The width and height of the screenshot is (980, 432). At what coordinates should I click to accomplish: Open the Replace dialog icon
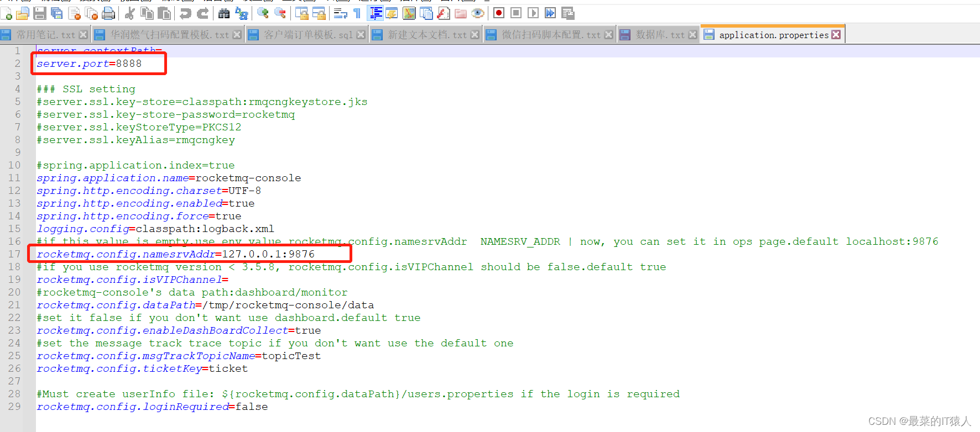tap(242, 13)
